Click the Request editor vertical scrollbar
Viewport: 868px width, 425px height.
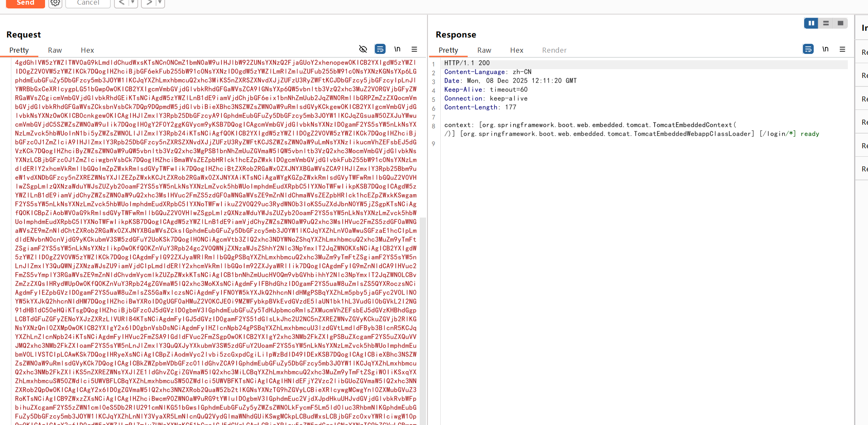(423, 316)
